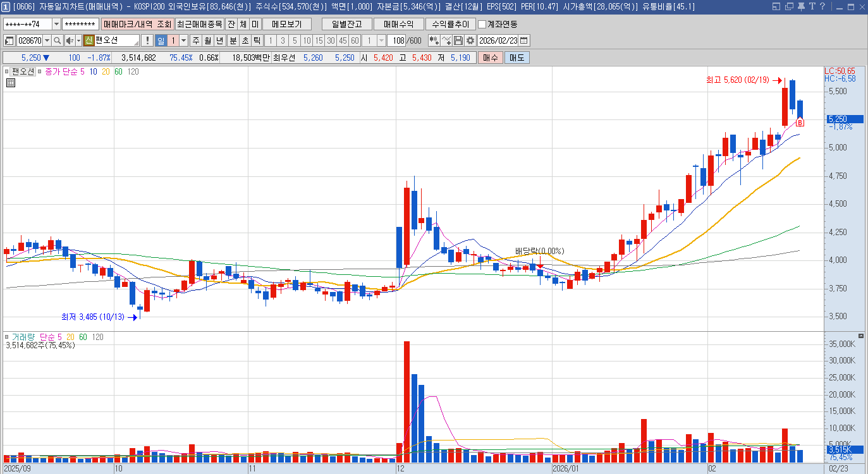Click the 108 candle count input field
This screenshot has height=474, width=868.
click(397, 40)
